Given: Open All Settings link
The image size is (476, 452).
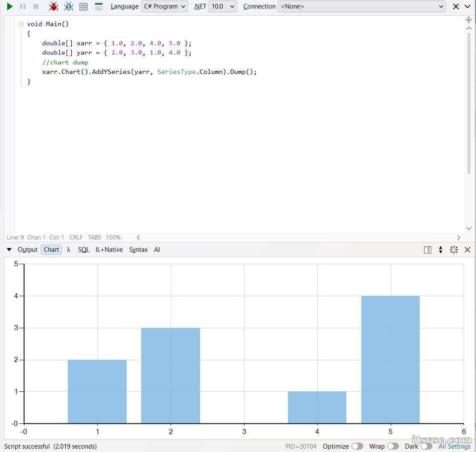Looking at the screenshot, I should (454, 446).
